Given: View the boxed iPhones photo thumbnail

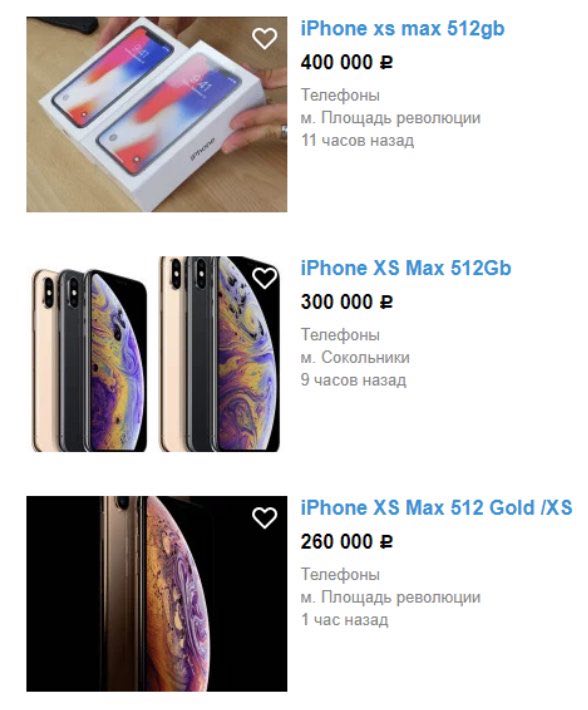Looking at the screenshot, I should (157, 114).
